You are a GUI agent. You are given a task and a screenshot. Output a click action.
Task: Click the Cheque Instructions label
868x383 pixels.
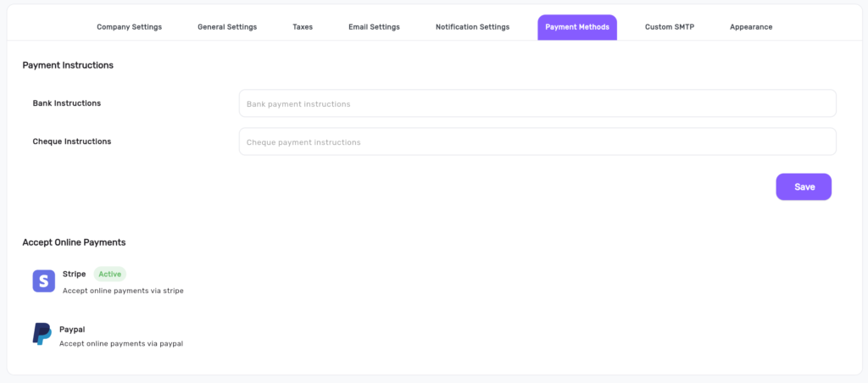coord(72,142)
